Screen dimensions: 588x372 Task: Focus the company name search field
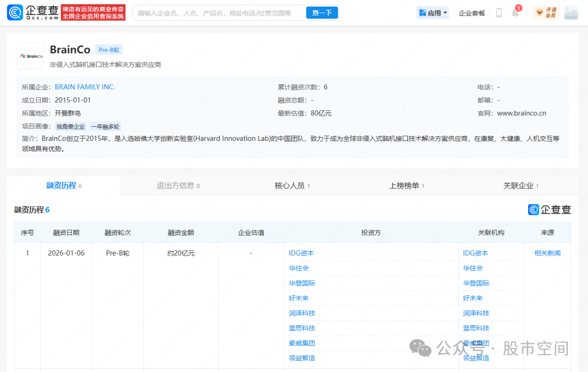pyautogui.click(x=219, y=13)
